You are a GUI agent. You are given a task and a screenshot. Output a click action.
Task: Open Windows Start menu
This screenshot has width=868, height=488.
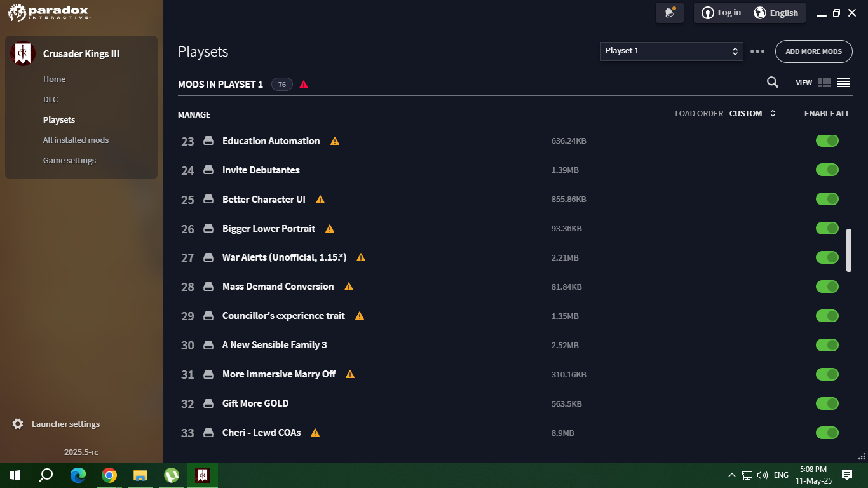[15, 475]
